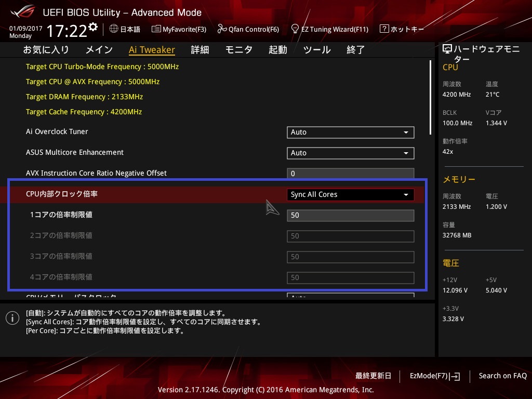Select the Ai Overclock Tuner label
Screen dimensions: 532x399
(x=57, y=131)
